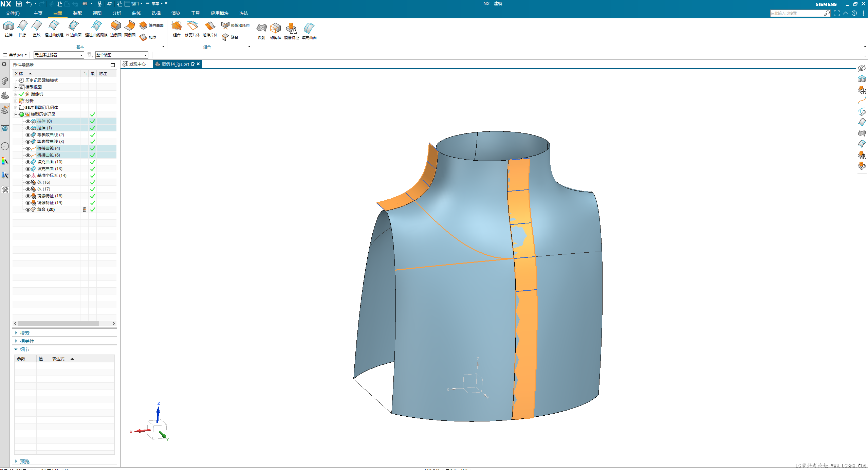The image size is (868, 470).
Task: Select the 组合 combine tool
Action: [177, 29]
